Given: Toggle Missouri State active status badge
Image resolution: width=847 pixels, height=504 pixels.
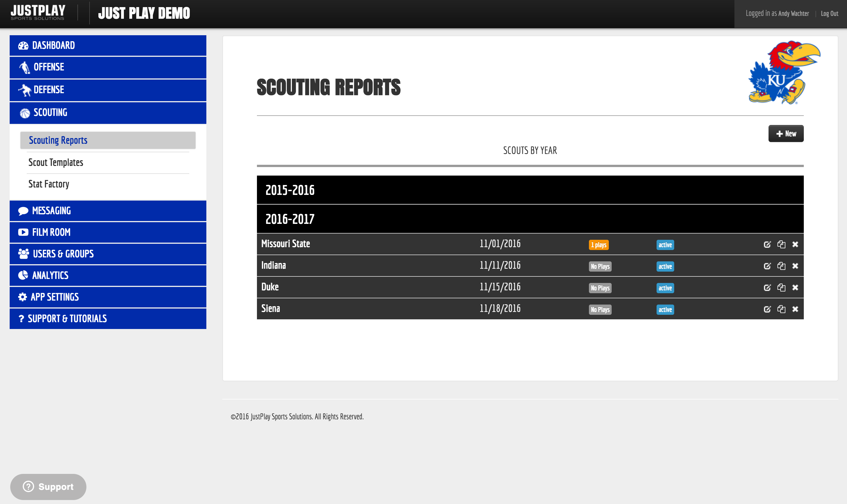Looking at the screenshot, I should pyautogui.click(x=665, y=245).
